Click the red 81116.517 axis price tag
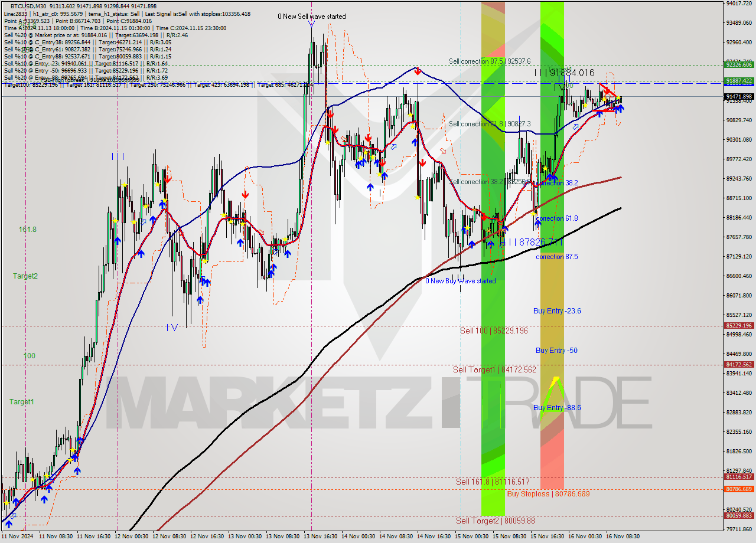The image size is (756, 543). click(739, 476)
